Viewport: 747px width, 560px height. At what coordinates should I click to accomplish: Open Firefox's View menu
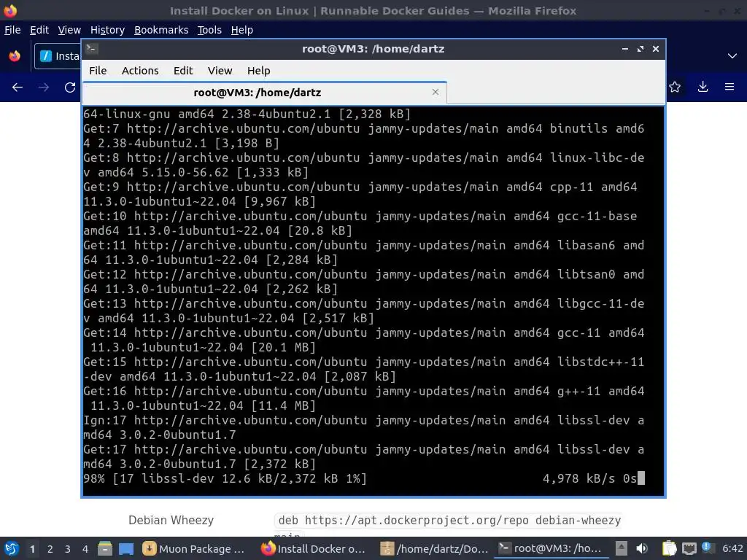[x=69, y=30]
